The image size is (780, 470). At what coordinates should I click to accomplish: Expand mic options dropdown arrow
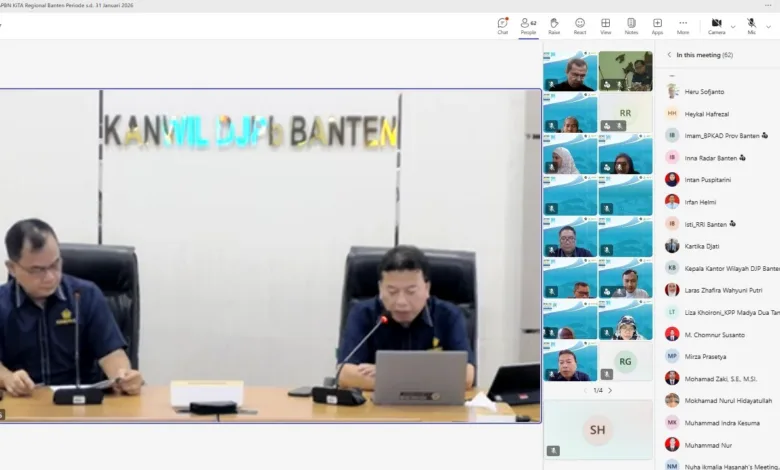(x=768, y=26)
